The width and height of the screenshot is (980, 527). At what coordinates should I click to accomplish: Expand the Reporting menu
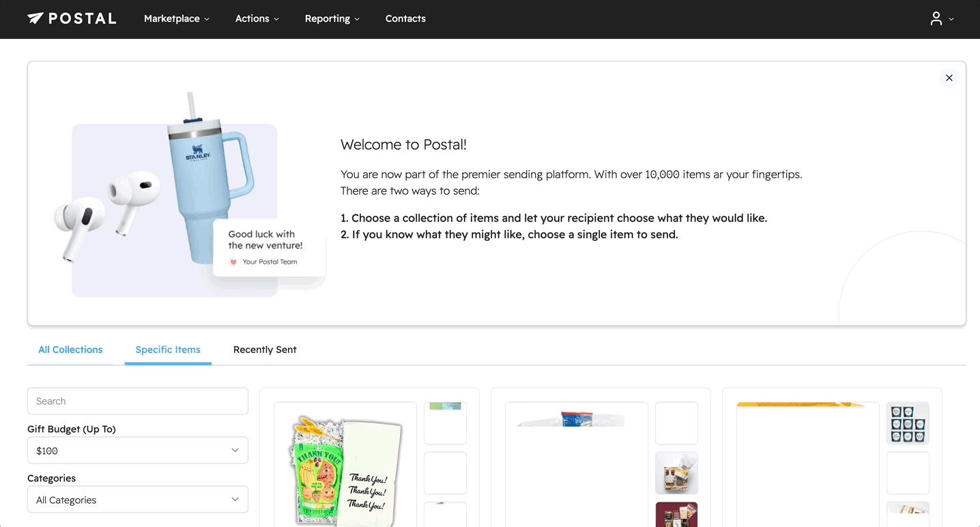332,18
